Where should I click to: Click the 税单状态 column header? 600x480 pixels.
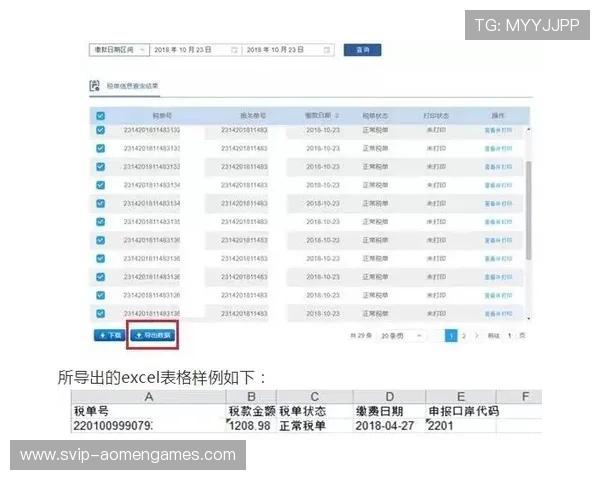pos(375,116)
